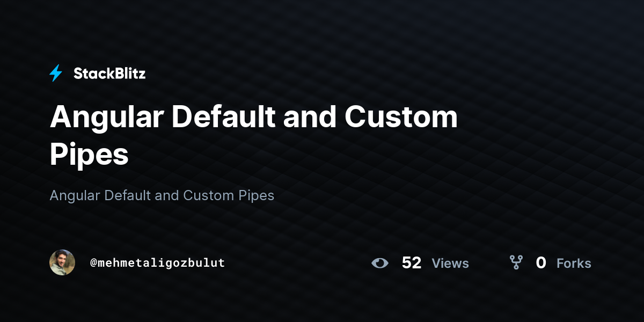Click Default in the gray subtitle
This screenshot has height=322, width=644.
[x=128, y=195]
